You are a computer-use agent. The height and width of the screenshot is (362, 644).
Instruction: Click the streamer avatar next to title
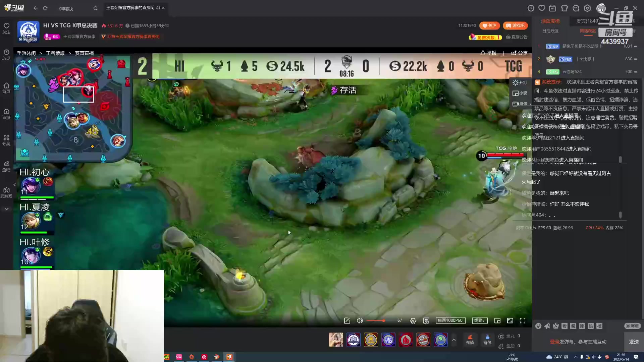(28, 32)
